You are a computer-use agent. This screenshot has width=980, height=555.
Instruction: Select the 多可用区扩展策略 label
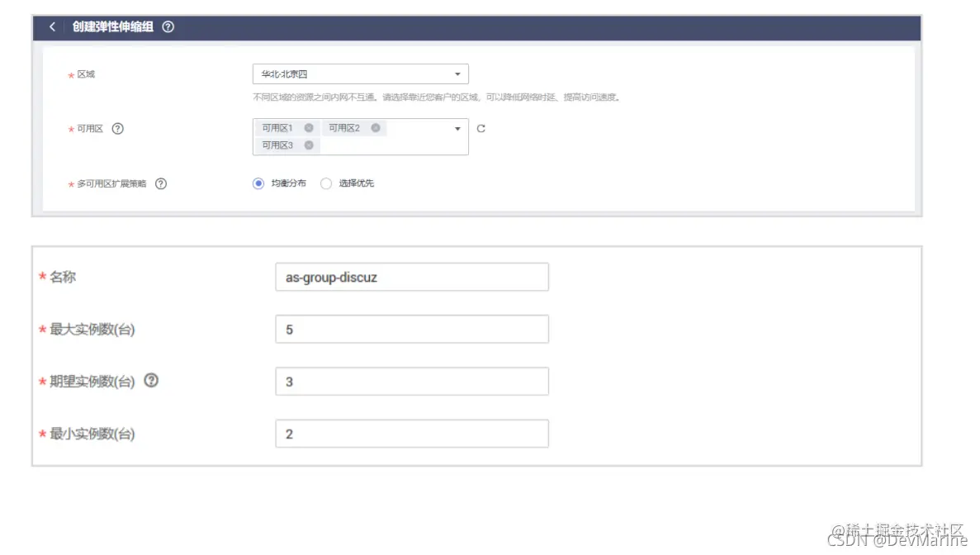click(111, 183)
